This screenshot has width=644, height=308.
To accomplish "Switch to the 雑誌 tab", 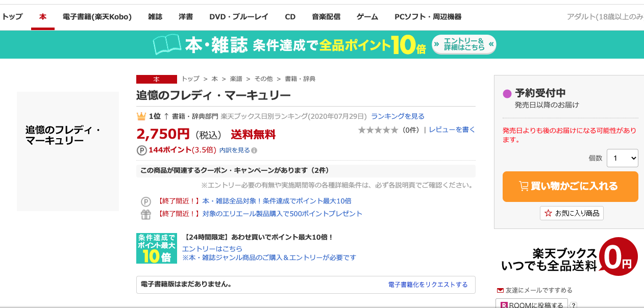I will (x=155, y=17).
